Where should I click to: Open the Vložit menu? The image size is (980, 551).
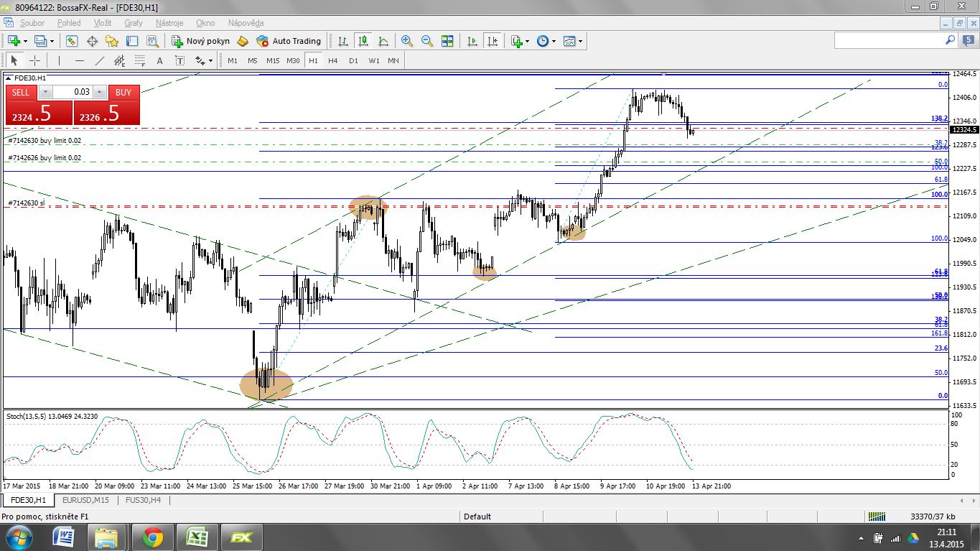pyautogui.click(x=103, y=23)
